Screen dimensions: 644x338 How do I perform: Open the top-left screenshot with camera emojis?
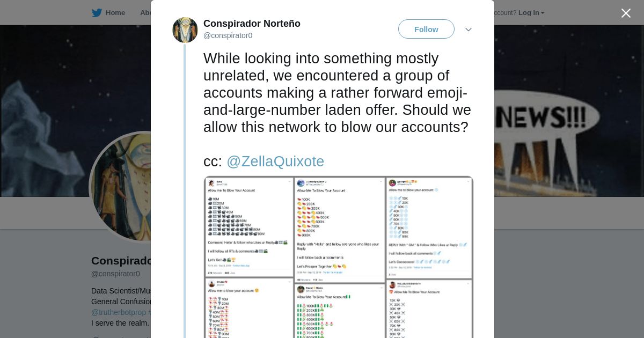click(248, 226)
